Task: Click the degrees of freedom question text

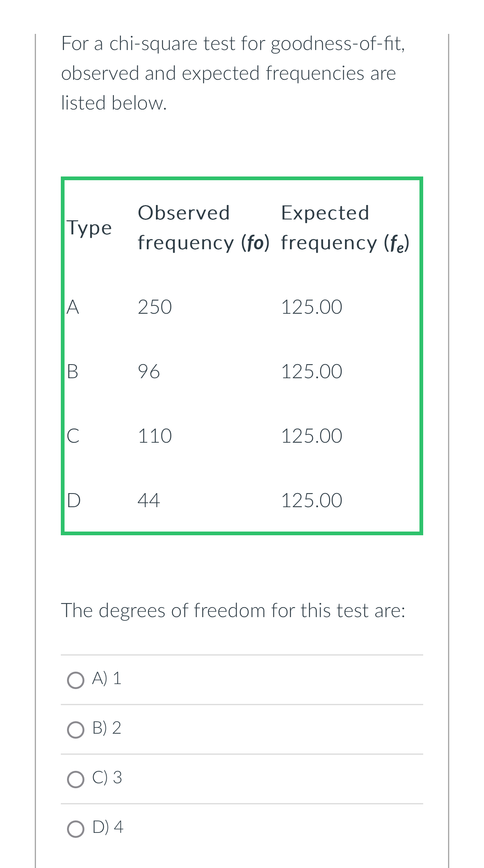Action: [x=234, y=610]
